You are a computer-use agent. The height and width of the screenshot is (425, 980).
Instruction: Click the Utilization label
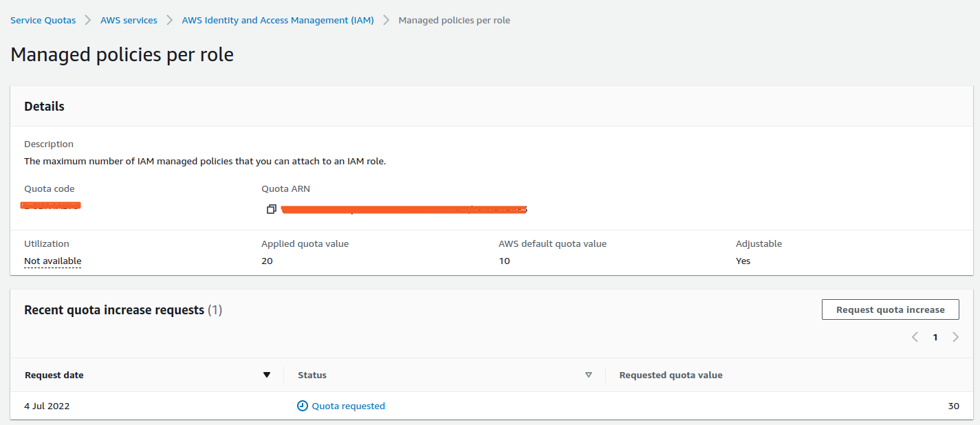point(47,243)
